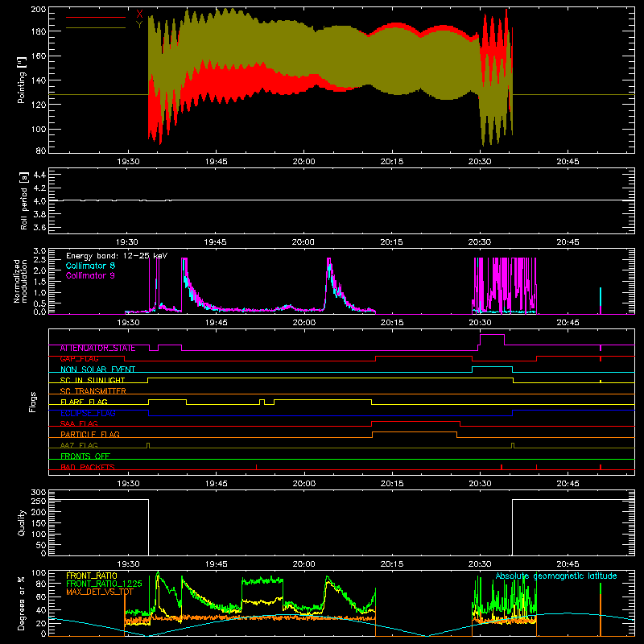Click the "4.4" tick on Roll period axis
644x644 pixels.
click(x=39, y=175)
